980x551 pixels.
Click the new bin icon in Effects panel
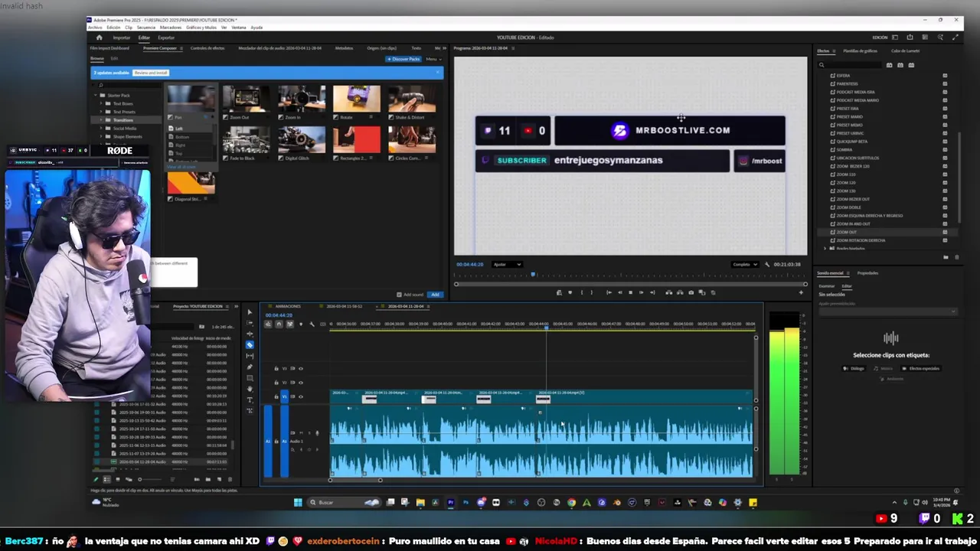pos(946,257)
